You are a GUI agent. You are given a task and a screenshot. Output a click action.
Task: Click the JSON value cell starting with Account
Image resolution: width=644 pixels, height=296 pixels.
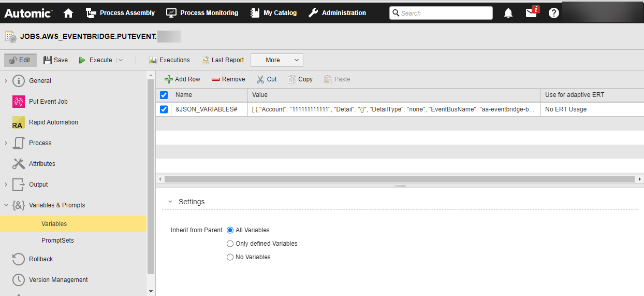coord(394,109)
